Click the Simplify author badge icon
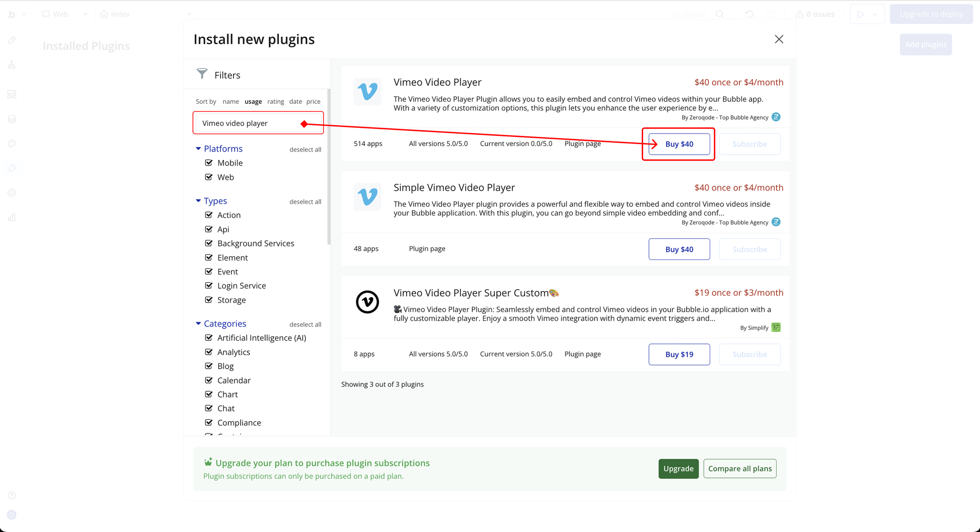The width and height of the screenshot is (980, 532). pos(776,328)
